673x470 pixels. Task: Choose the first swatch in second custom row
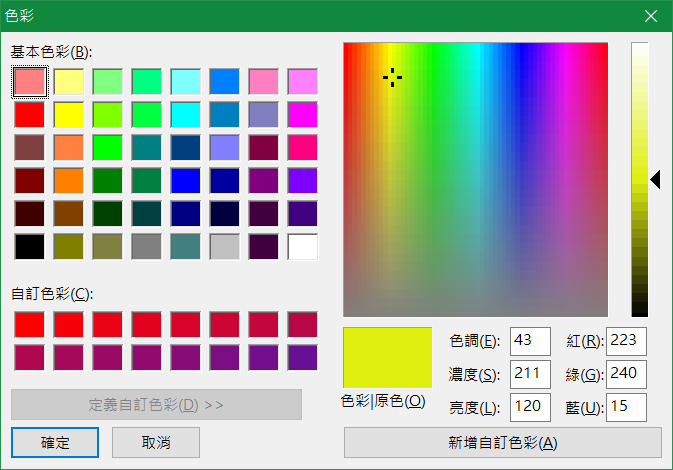coord(30,358)
